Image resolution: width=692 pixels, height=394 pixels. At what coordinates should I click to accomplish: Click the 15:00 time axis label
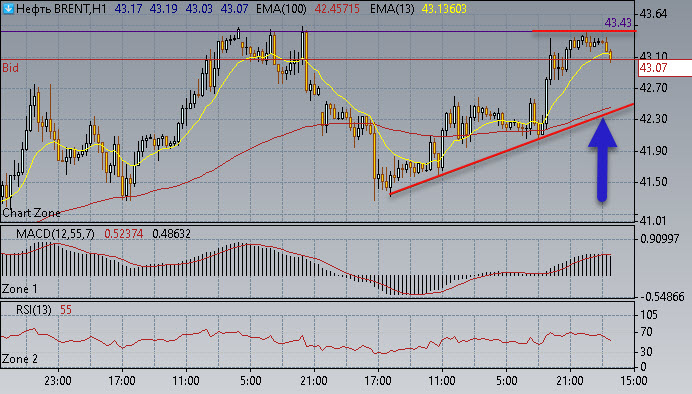(x=634, y=381)
